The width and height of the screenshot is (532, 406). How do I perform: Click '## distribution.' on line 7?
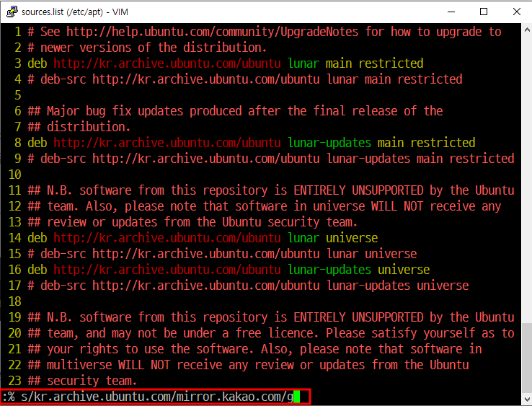click(79, 127)
